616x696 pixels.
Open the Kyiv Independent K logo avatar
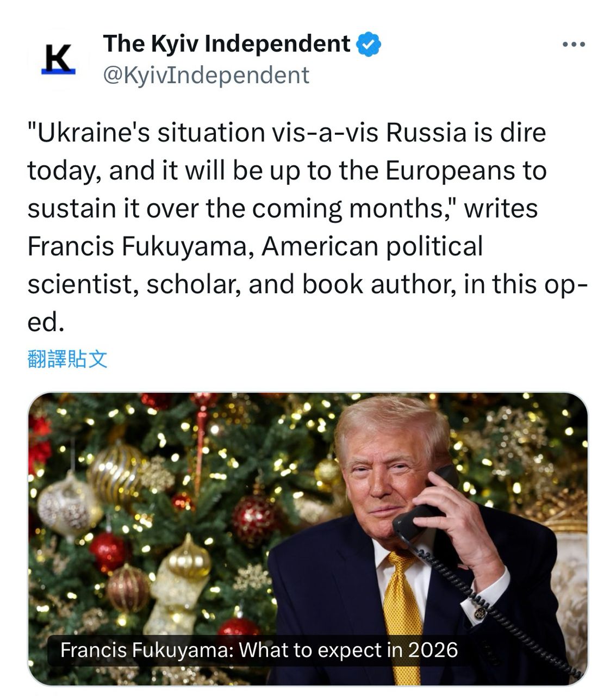(58, 59)
